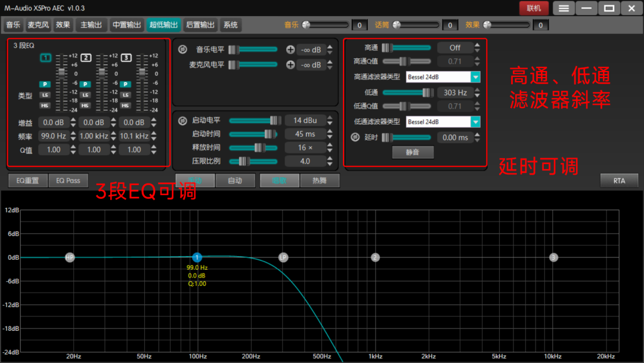Open the 低通滤波器类型 dropdown
644x363 pixels.
476,122
